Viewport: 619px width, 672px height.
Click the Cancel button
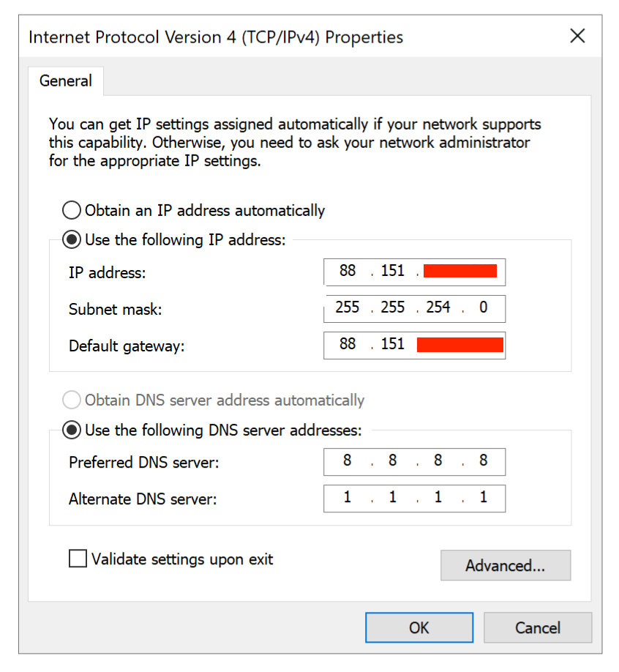537,627
